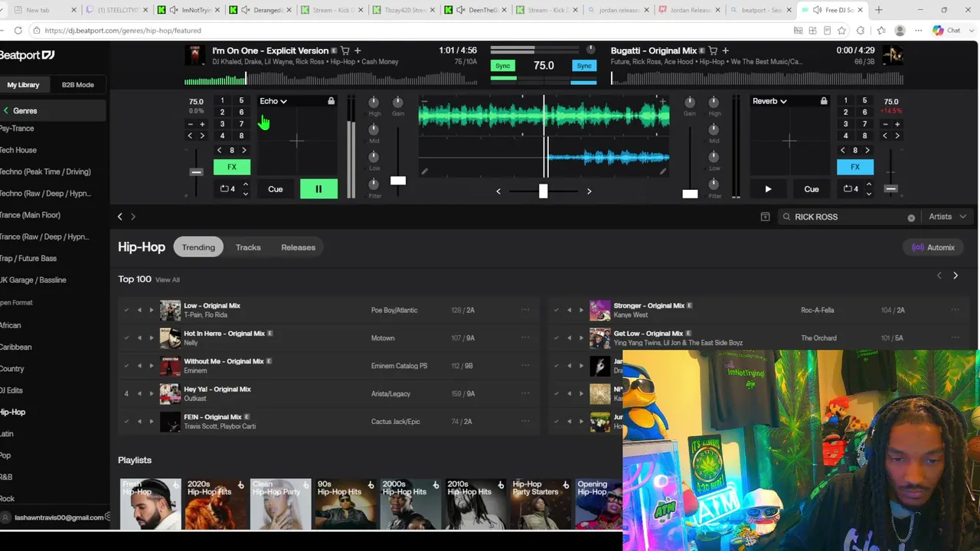This screenshot has width=980, height=551.
Task: Play the right deck track
Action: click(x=768, y=189)
